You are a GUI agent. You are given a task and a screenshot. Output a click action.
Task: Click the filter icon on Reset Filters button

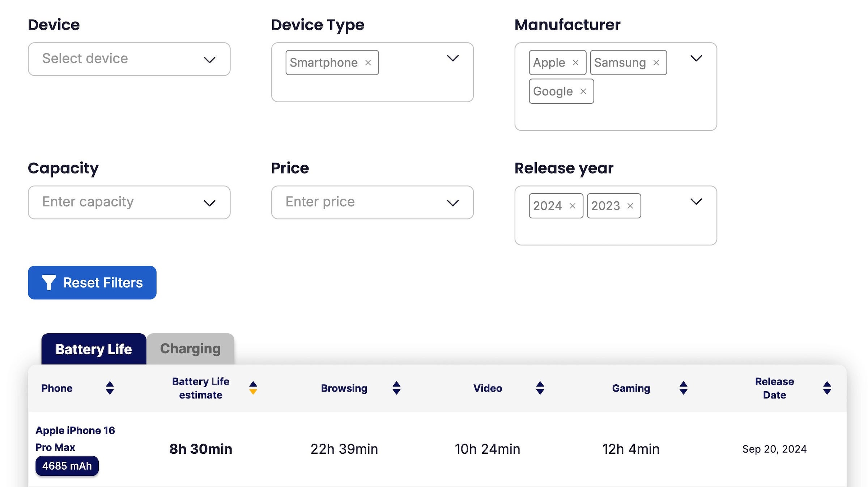point(48,282)
